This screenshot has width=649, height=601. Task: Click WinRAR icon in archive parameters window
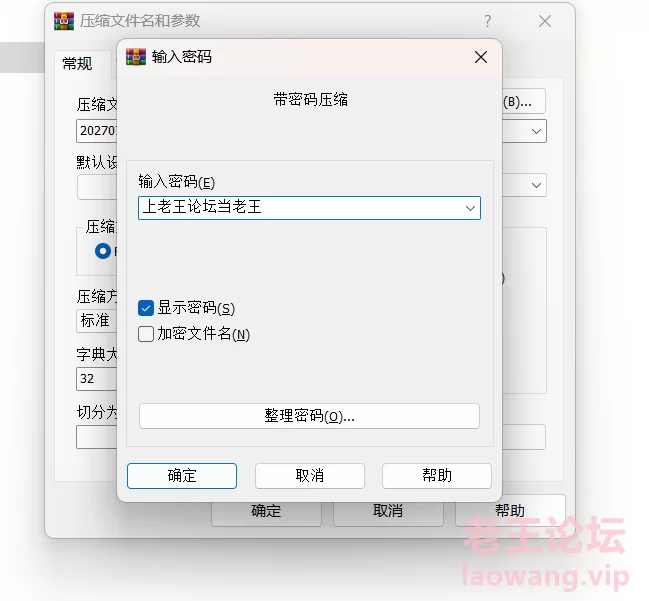[x=64, y=21]
